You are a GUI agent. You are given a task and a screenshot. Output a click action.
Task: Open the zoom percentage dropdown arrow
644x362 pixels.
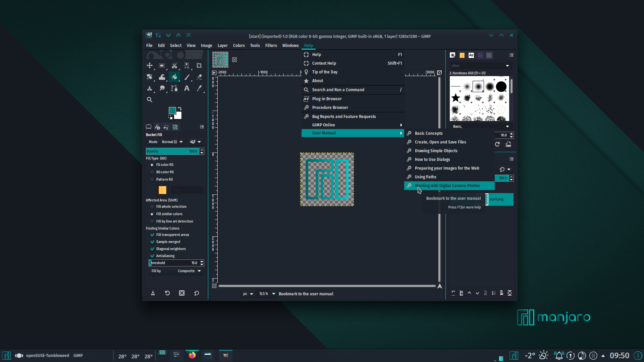pos(274,294)
